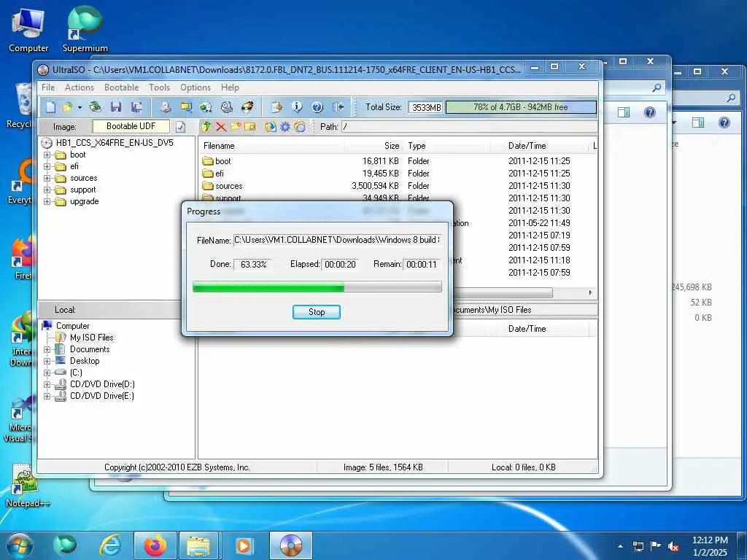Click the Internet Explorer taskbar icon
This screenshot has height=560, width=747.
[x=110, y=545]
